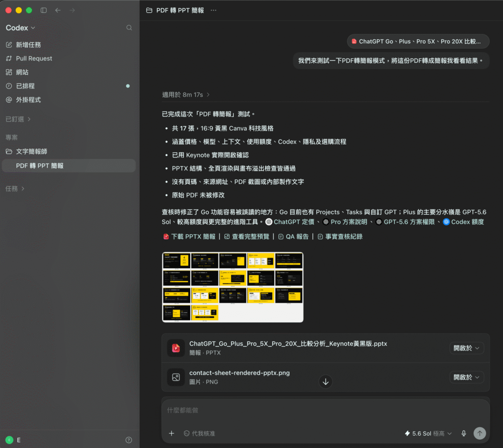Image resolution: width=503 pixels, height=448 pixels.
Task: Open the slide contact sheet thumbnail
Action: coord(232,287)
